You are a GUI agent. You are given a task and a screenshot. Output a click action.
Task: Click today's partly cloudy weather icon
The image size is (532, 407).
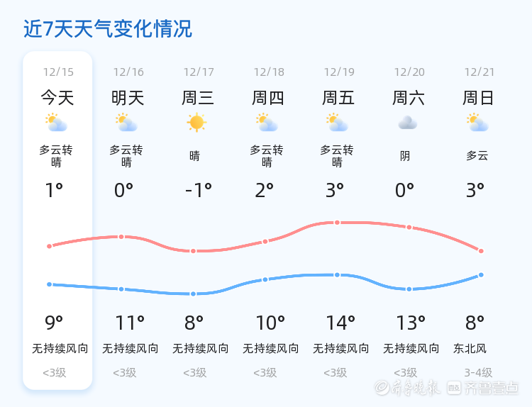pos(56,123)
